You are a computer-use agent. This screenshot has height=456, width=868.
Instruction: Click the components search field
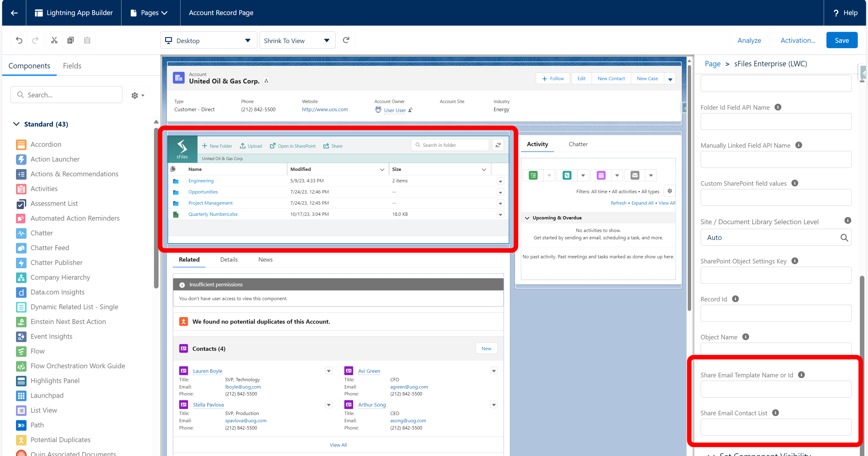(66, 95)
